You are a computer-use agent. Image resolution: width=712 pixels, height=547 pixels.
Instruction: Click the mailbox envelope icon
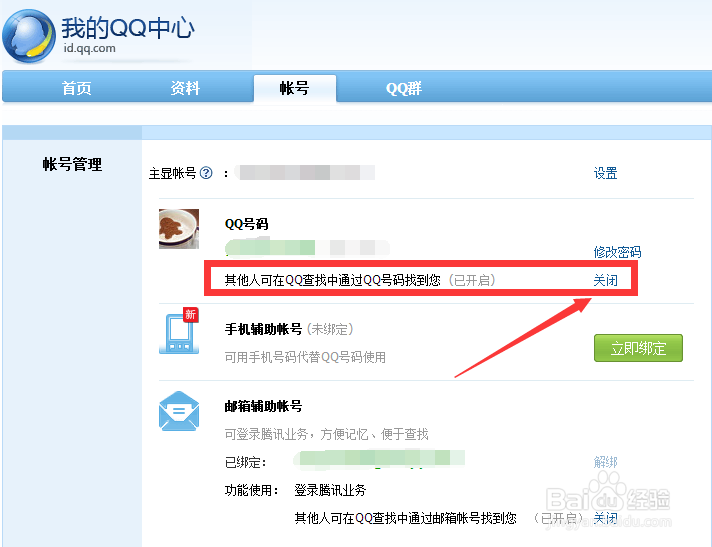[179, 411]
